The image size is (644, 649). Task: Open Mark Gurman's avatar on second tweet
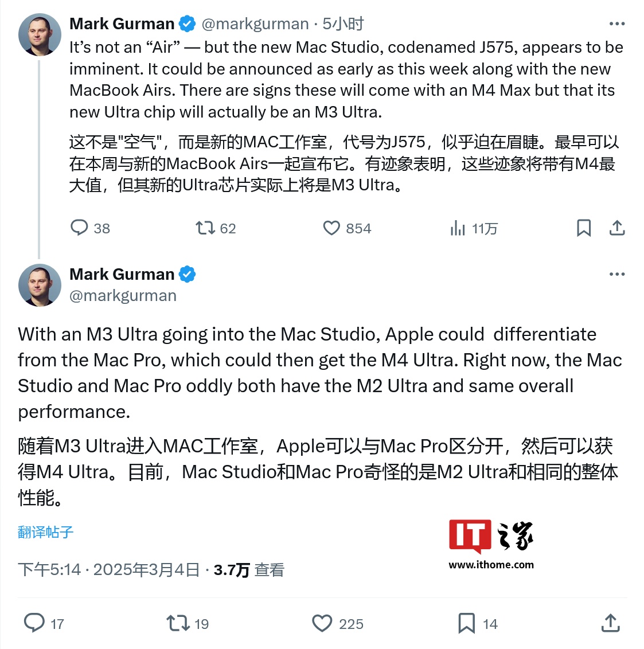40,285
